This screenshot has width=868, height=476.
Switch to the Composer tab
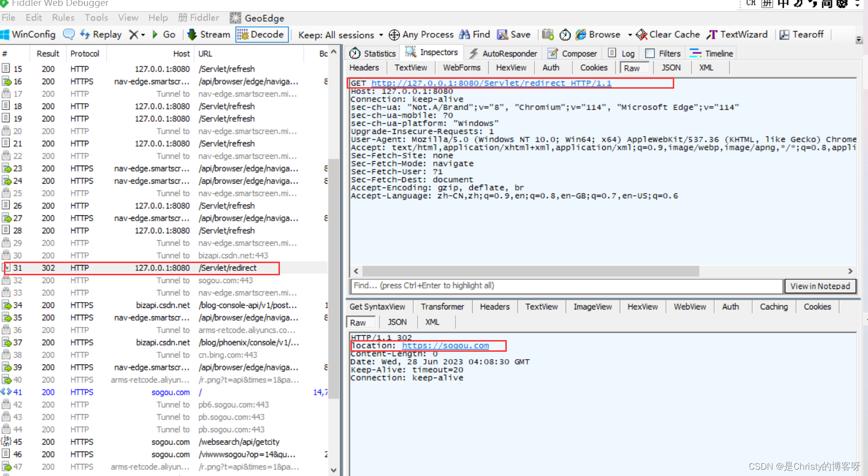(x=572, y=53)
